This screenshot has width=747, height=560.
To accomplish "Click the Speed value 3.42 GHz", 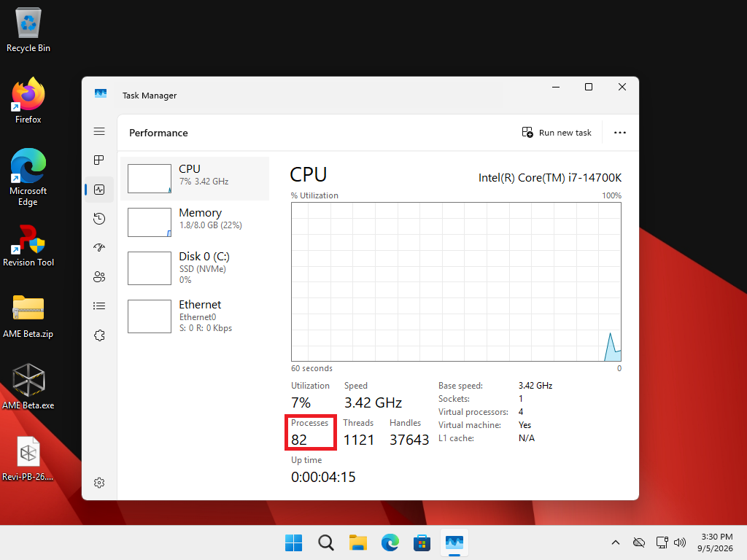I will [x=373, y=402].
